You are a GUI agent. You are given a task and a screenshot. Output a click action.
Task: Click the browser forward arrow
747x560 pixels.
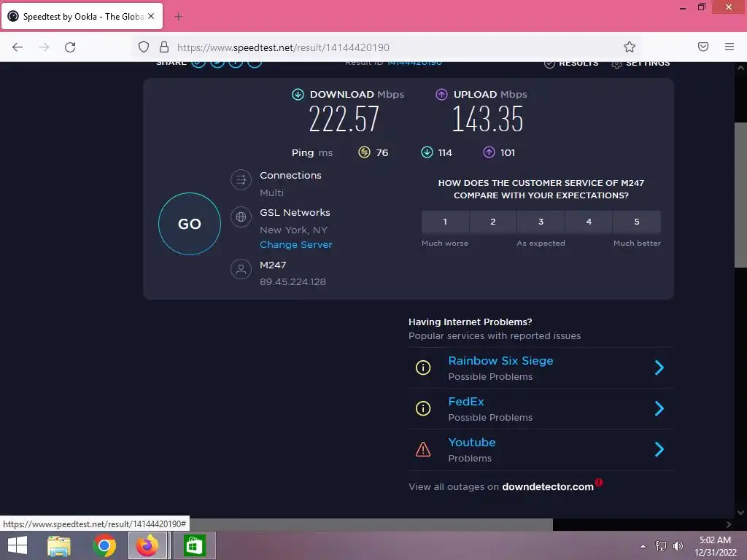tap(44, 47)
